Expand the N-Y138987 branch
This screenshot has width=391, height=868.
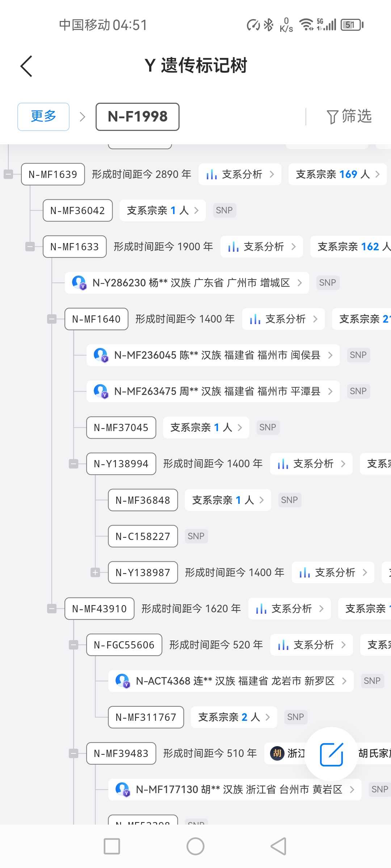[x=95, y=572]
